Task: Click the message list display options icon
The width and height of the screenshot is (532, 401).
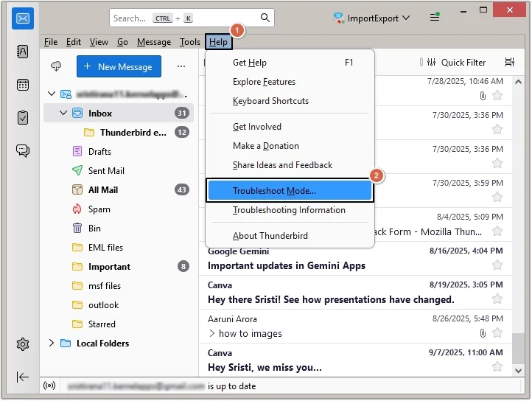Action: point(510,62)
